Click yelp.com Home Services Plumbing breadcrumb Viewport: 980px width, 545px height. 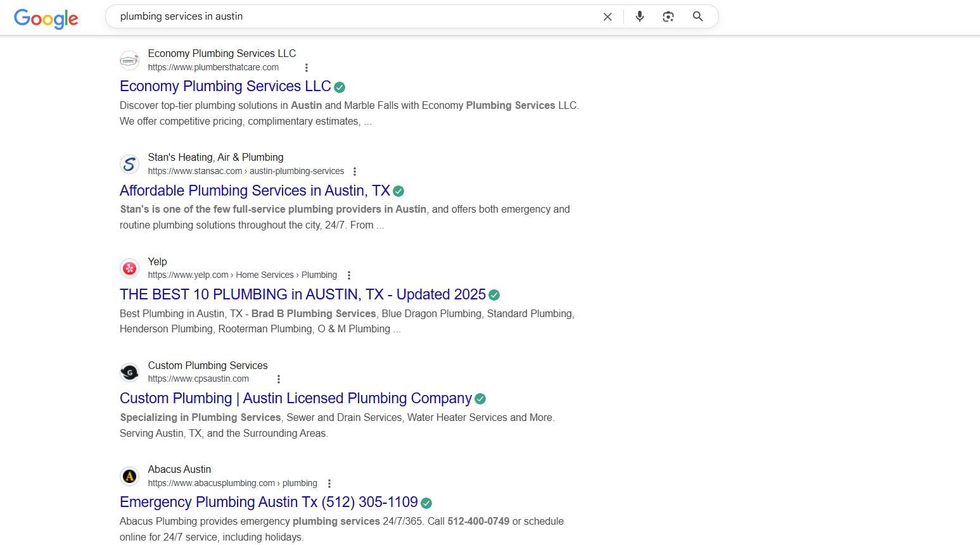[x=243, y=275]
